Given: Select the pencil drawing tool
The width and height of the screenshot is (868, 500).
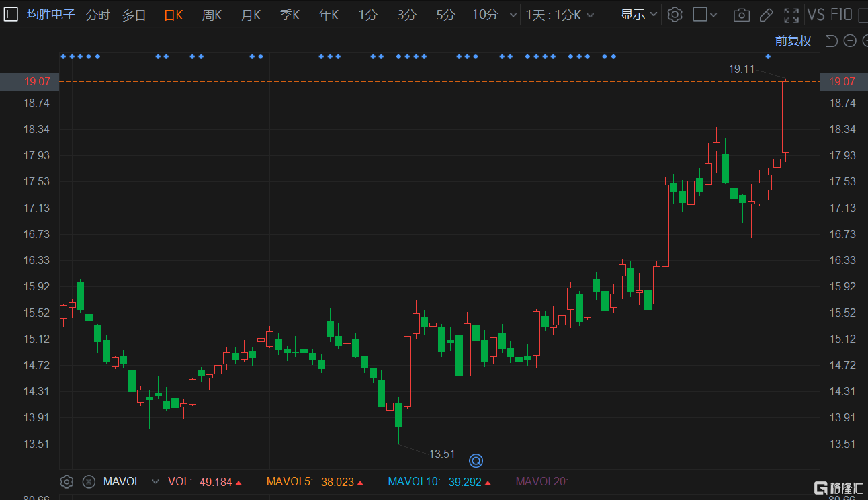Looking at the screenshot, I should point(766,15).
